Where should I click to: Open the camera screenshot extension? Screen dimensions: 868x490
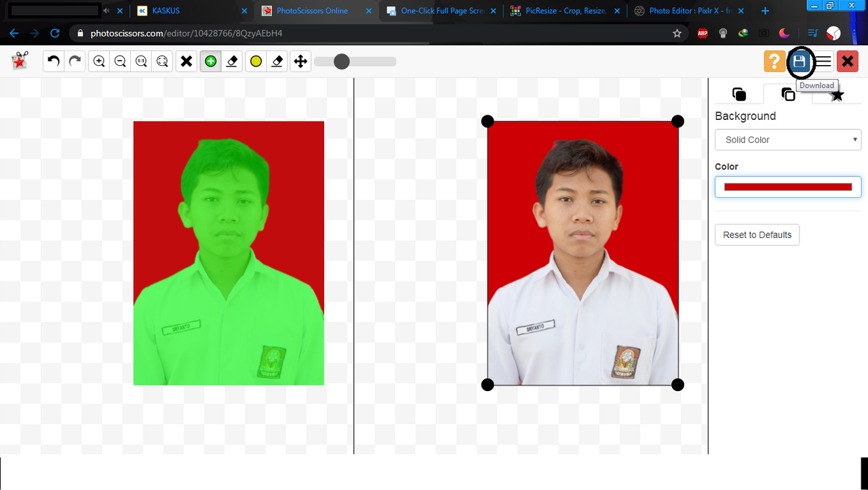(x=764, y=33)
